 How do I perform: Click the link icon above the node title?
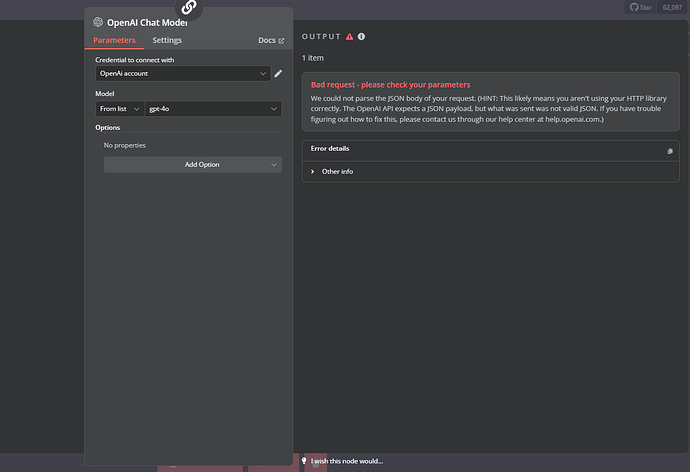coord(189,7)
